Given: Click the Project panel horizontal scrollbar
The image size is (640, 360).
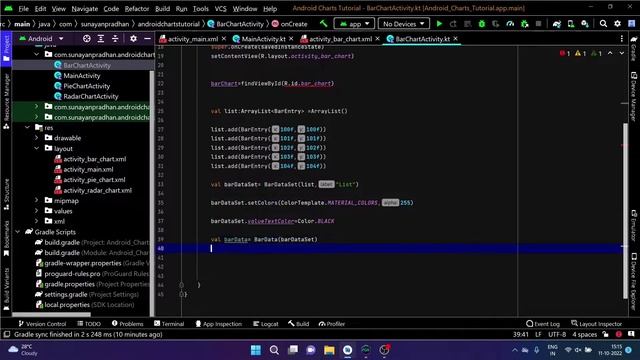Looking at the screenshot, I should [x=51, y=315].
